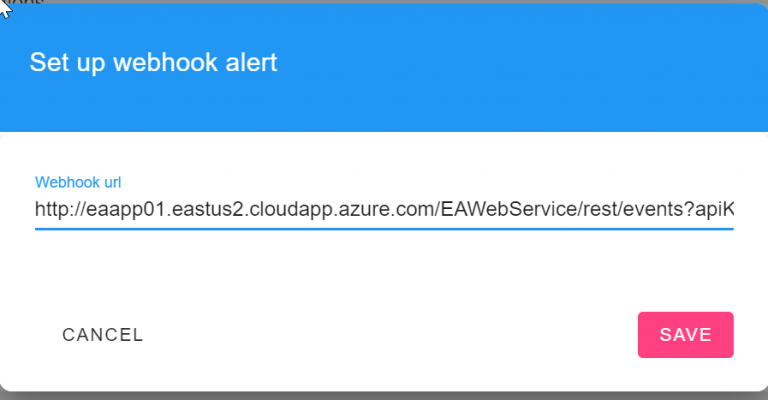Click the white space between CANCEL and SAVE
Viewport: 768px width, 400px height.
tap(390, 335)
